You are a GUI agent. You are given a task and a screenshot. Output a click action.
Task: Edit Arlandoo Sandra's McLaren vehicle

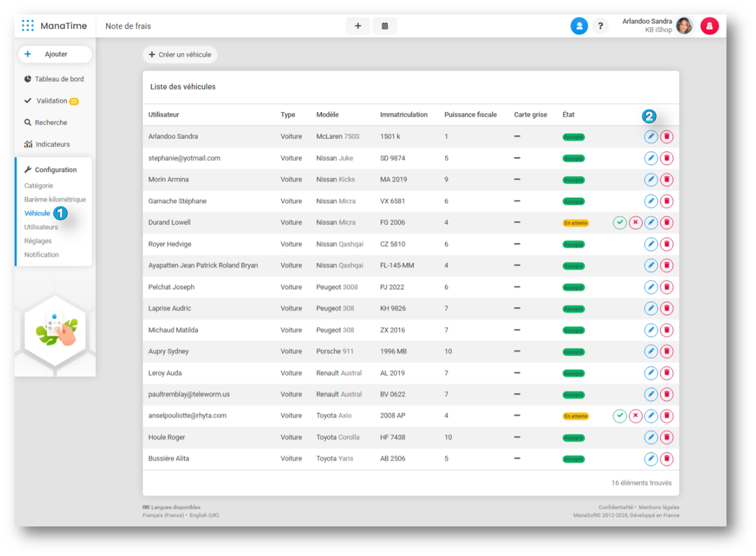click(x=651, y=136)
